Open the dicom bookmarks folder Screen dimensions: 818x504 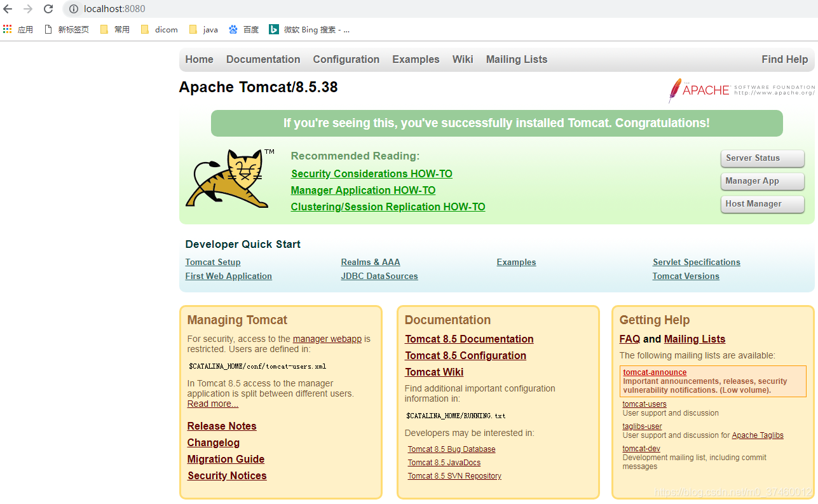coord(159,29)
